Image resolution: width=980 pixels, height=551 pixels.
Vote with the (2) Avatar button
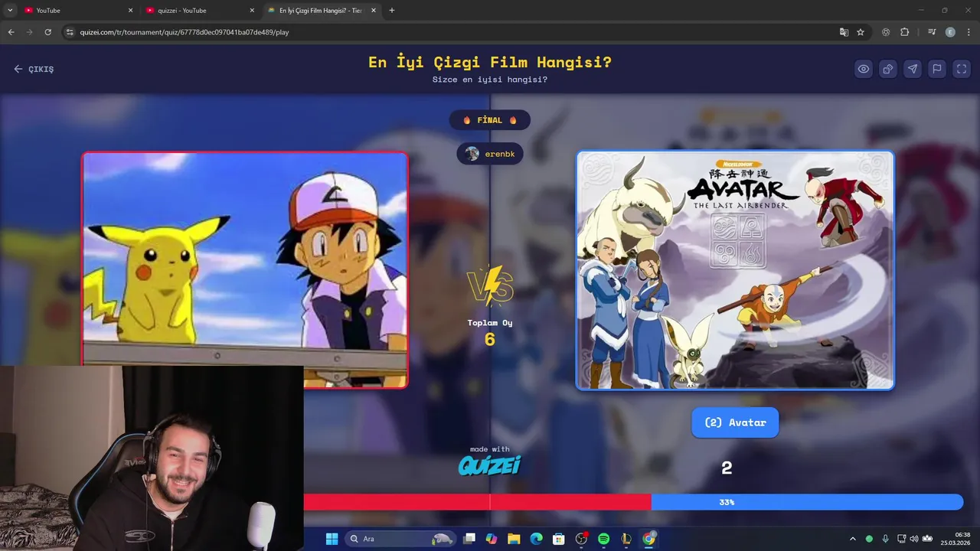pos(735,422)
